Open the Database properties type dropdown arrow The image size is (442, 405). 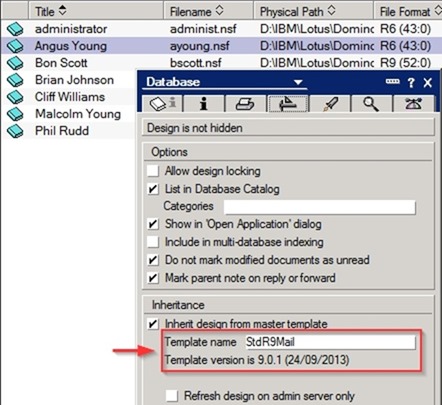coord(298,82)
